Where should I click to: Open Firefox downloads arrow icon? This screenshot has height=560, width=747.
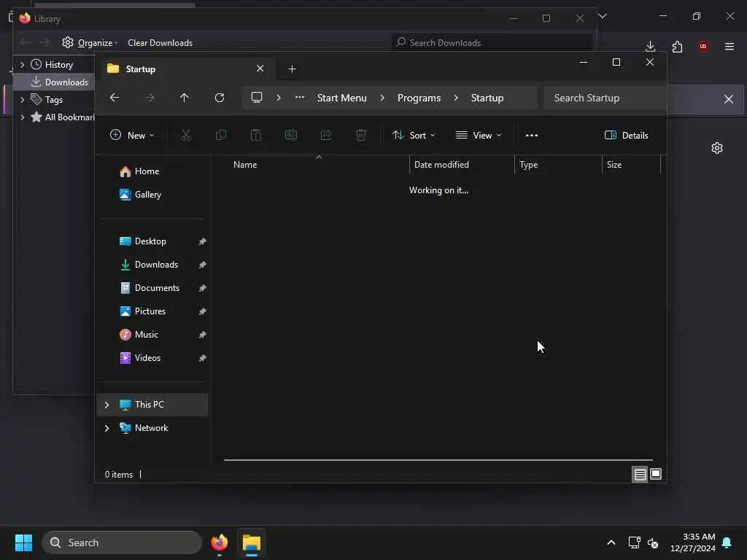(650, 47)
